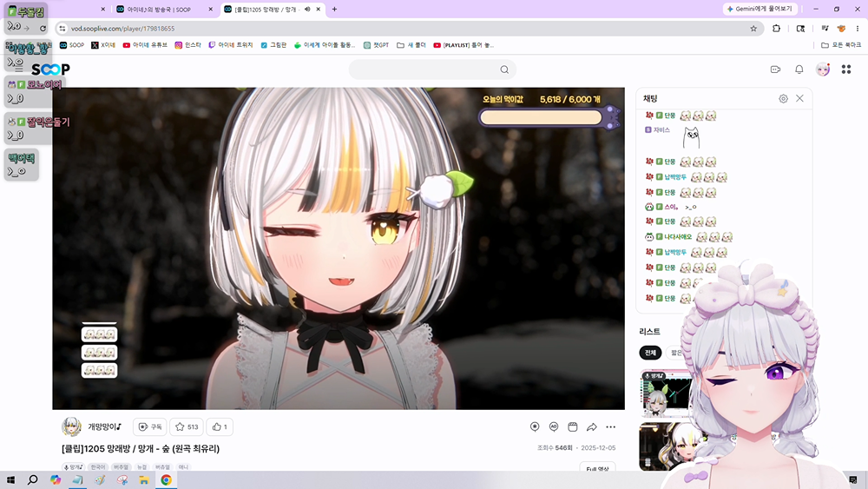
Task: Open the first list video thumbnail 망개♪
Action: 666,393
